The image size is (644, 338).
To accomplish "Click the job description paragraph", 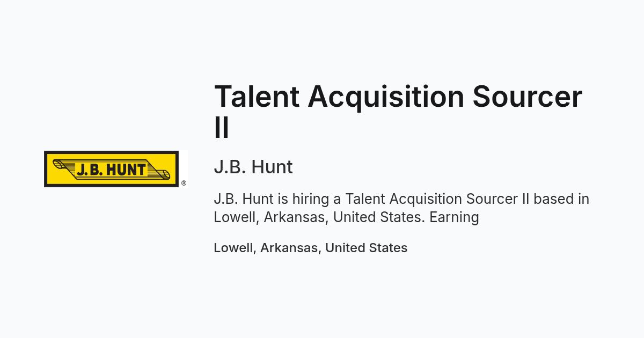I will 401,208.
